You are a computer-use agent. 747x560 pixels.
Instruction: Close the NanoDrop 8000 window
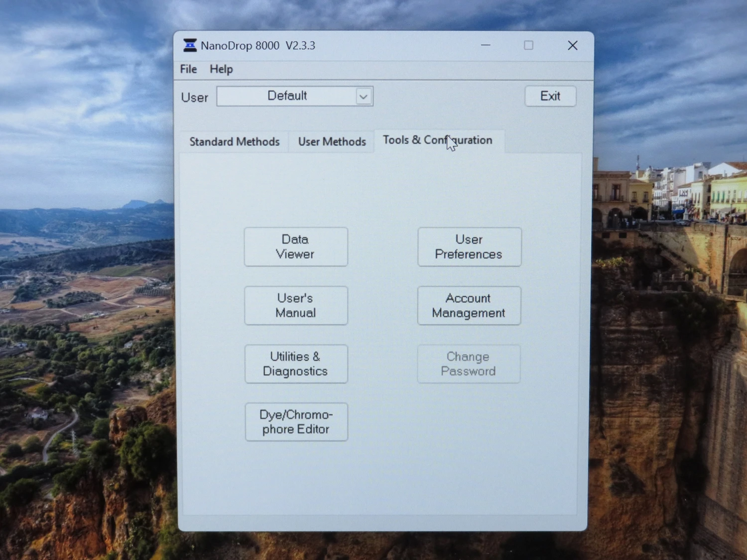tap(572, 45)
